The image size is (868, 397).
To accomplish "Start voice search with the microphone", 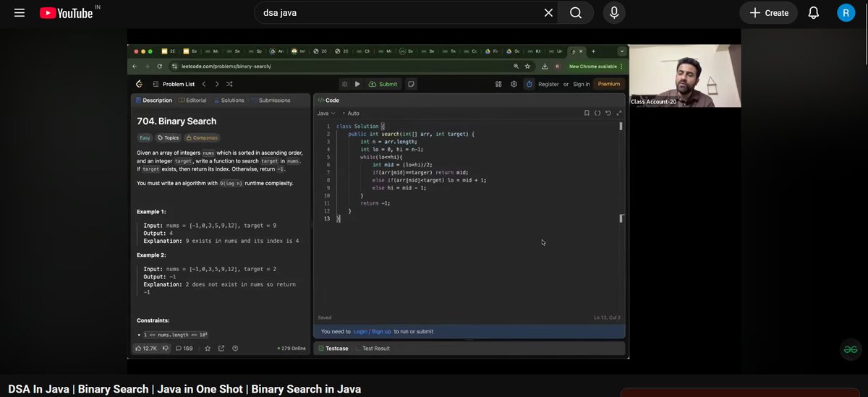I will 614,13.
